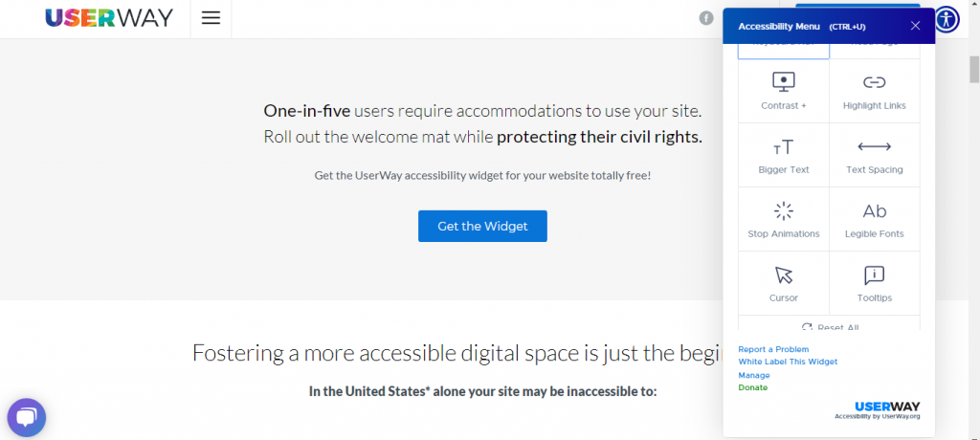Click the Text Spacing arrow icon

(x=875, y=147)
